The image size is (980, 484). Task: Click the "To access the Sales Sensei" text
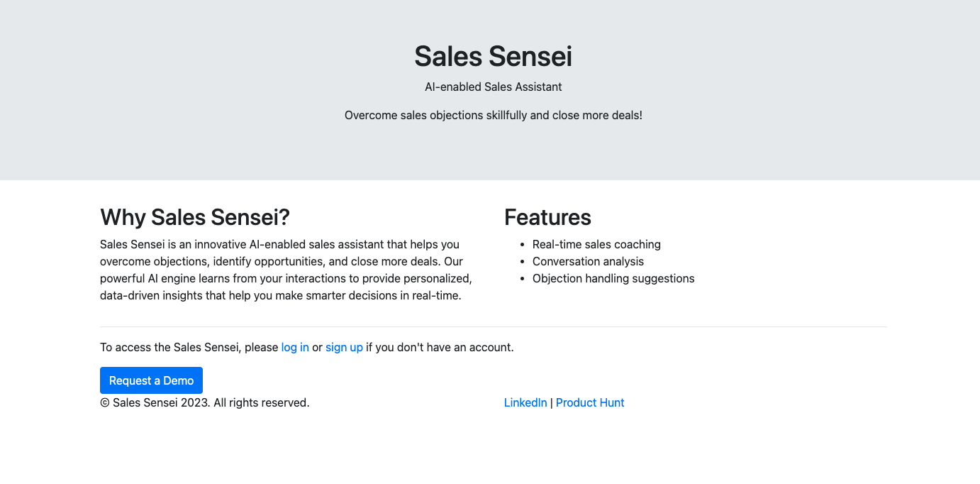tap(189, 348)
